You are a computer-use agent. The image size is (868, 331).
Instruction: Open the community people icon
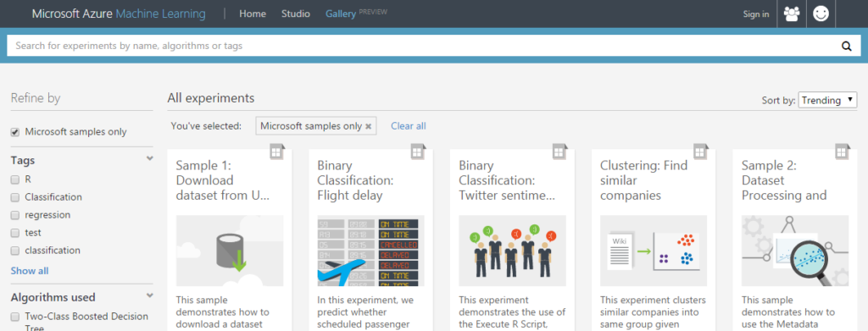click(792, 14)
